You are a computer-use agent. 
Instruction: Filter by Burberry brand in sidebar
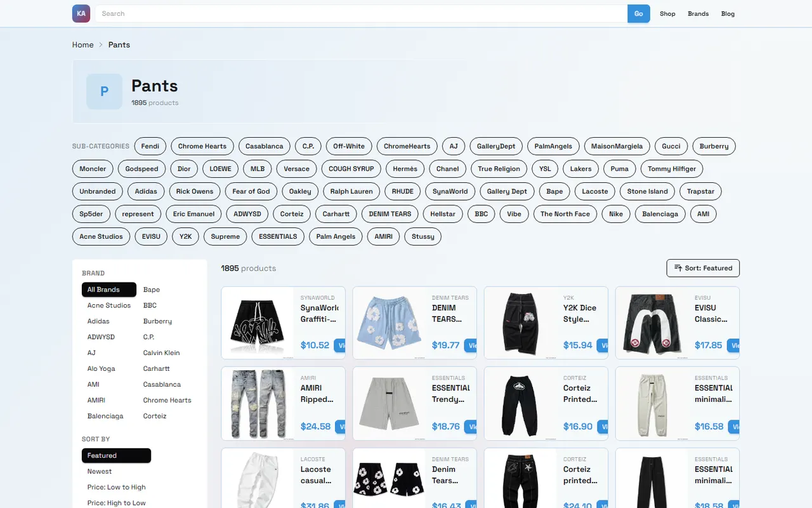coord(157,321)
